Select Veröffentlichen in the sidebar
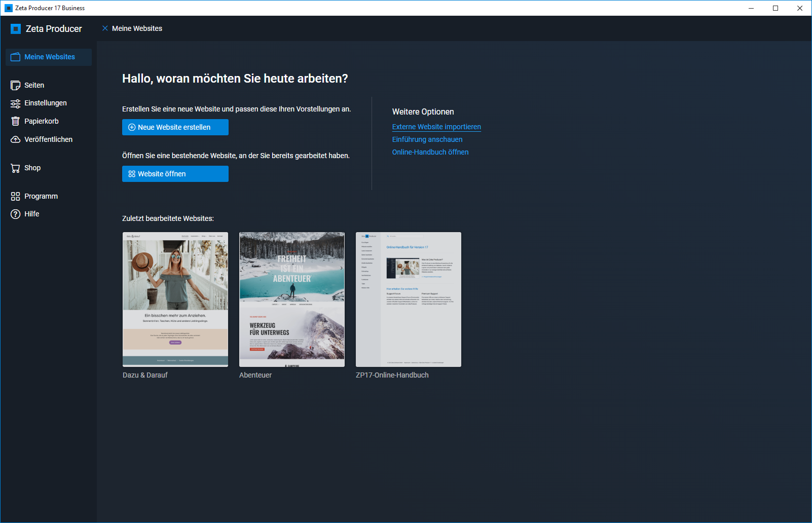The height and width of the screenshot is (523, 812). [x=49, y=139]
